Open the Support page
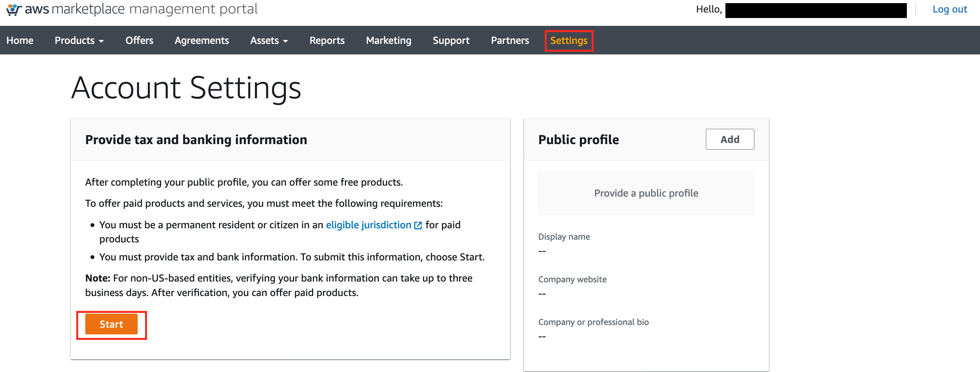Viewport: 980px width, 372px height. click(x=451, y=40)
